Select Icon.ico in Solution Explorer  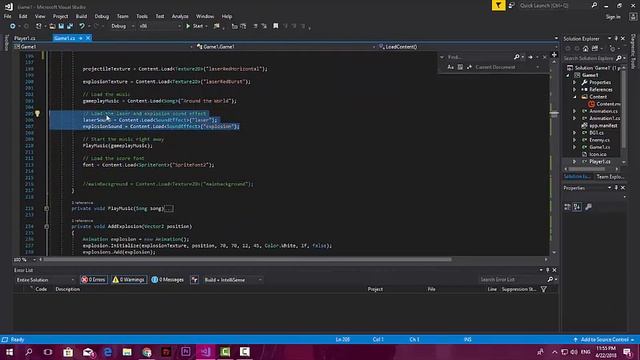[x=598, y=154]
